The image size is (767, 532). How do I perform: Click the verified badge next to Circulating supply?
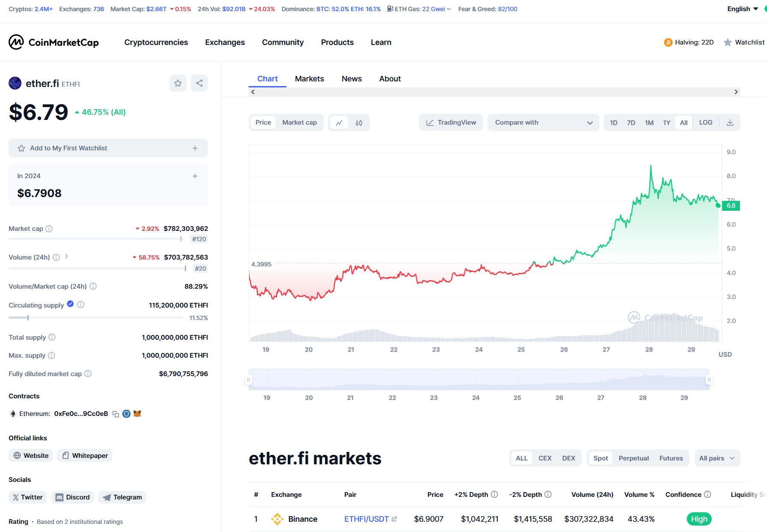(x=70, y=304)
